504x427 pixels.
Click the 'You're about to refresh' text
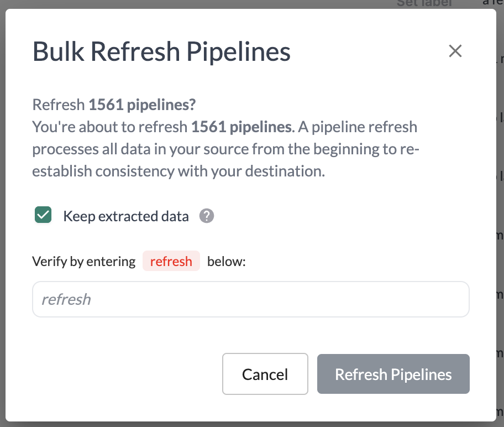pos(111,127)
